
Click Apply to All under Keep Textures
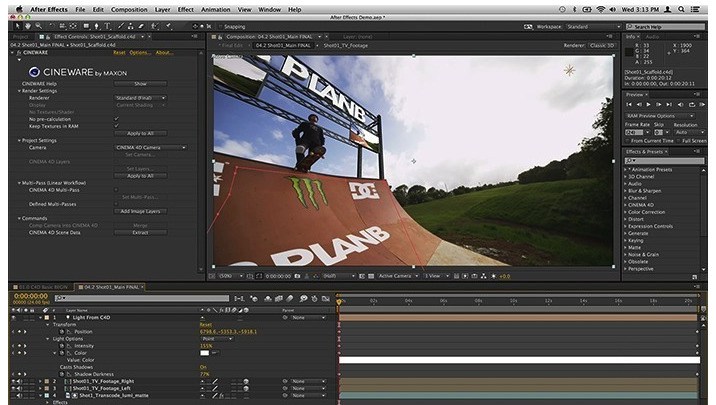140,133
